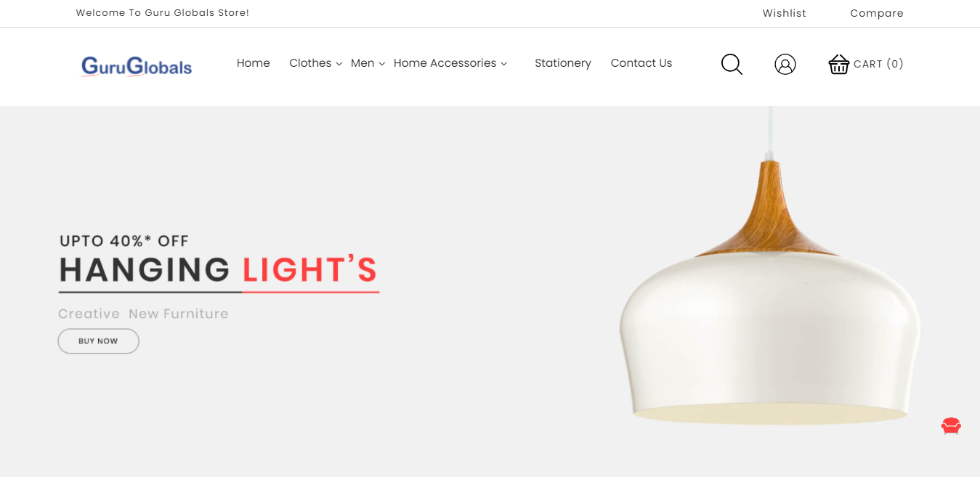Image resolution: width=980 pixels, height=477 pixels.
Task: Click the BUY NOW button
Action: [x=98, y=341]
